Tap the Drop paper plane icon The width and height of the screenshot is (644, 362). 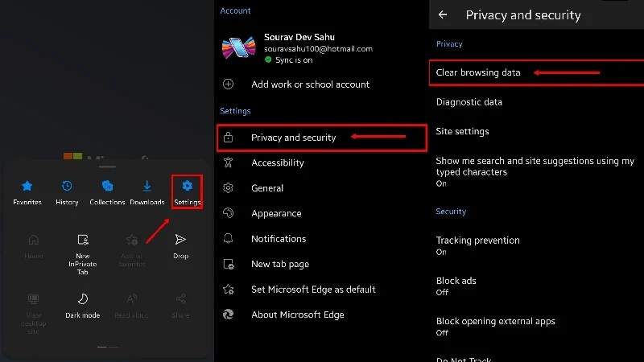click(x=180, y=239)
